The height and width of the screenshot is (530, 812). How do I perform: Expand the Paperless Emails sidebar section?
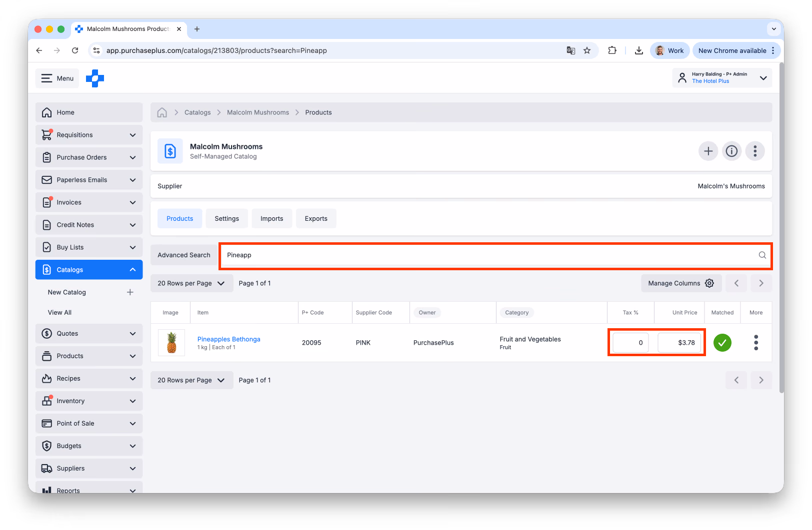pos(89,180)
